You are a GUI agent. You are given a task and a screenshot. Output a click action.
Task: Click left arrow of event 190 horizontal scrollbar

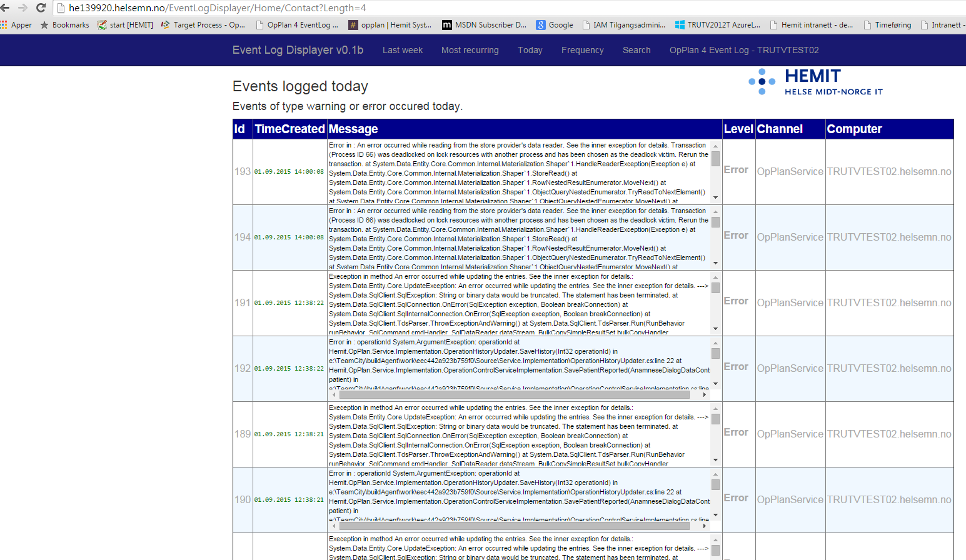pyautogui.click(x=334, y=526)
